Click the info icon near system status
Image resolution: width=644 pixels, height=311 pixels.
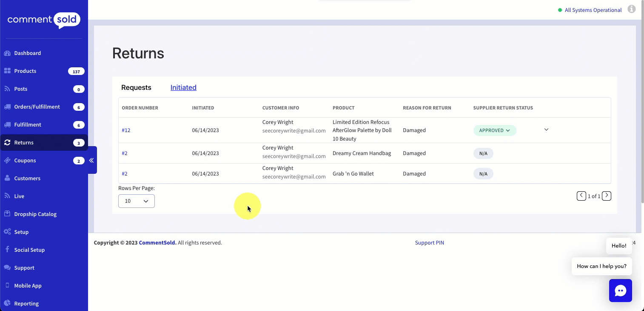pyautogui.click(x=632, y=9)
